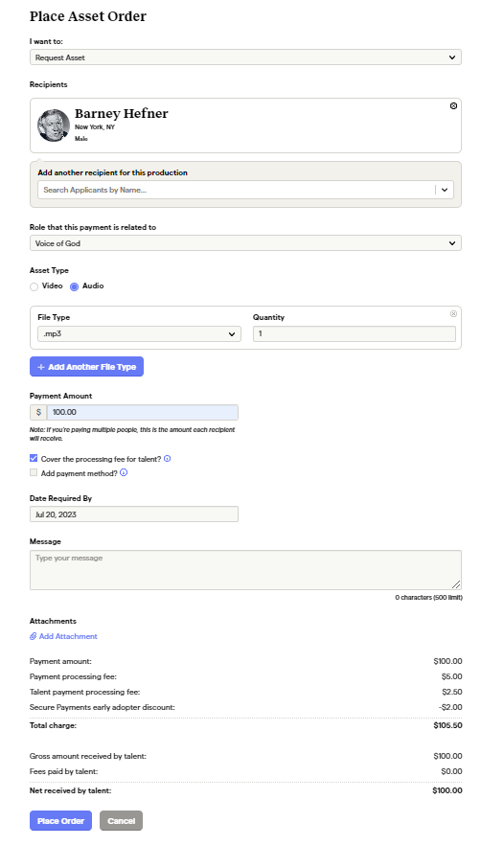
Task: Remove the .mp3 file type row
Action: click(x=453, y=314)
